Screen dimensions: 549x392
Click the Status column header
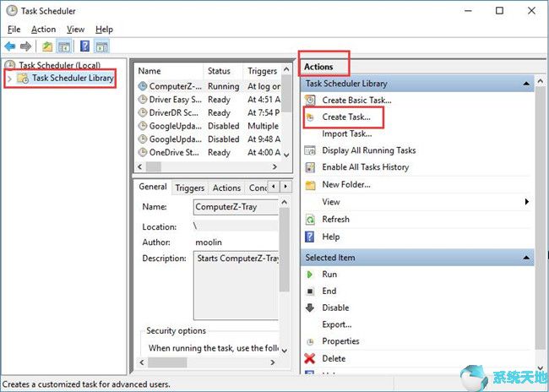coord(223,71)
